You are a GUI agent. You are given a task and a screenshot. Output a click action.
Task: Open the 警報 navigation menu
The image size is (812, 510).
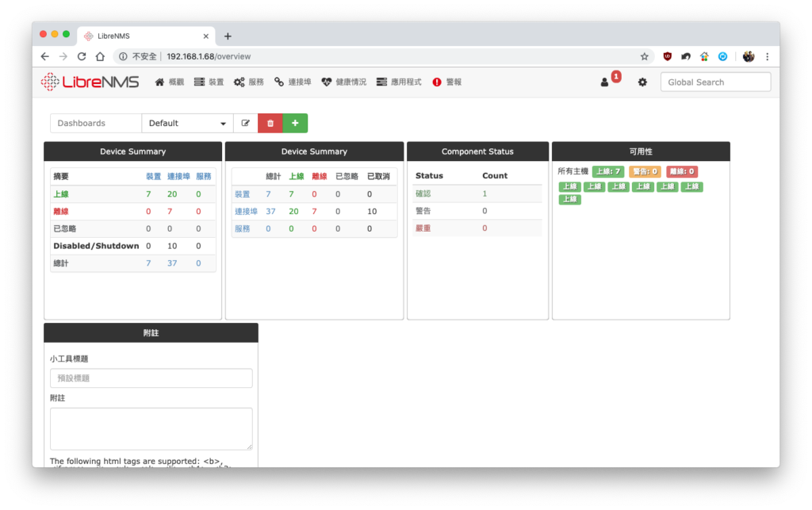click(447, 82)
